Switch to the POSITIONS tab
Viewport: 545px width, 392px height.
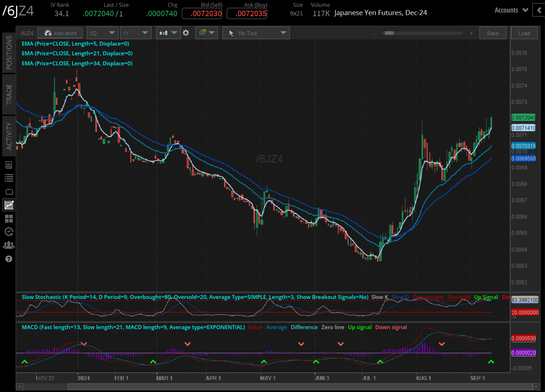coord(9,52)
